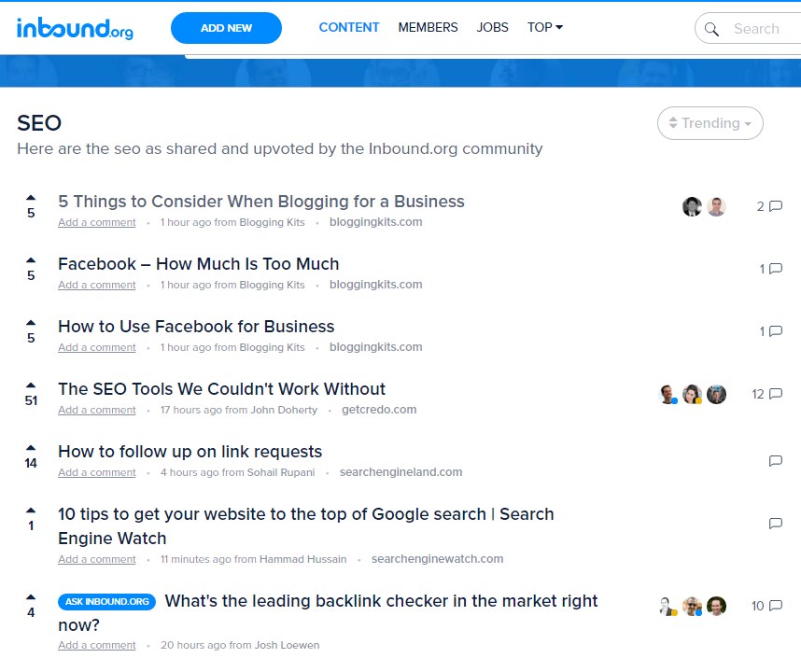Add a comment on '10 tips' post
Screen dimensions: 801x672
[x=96, y=560]
